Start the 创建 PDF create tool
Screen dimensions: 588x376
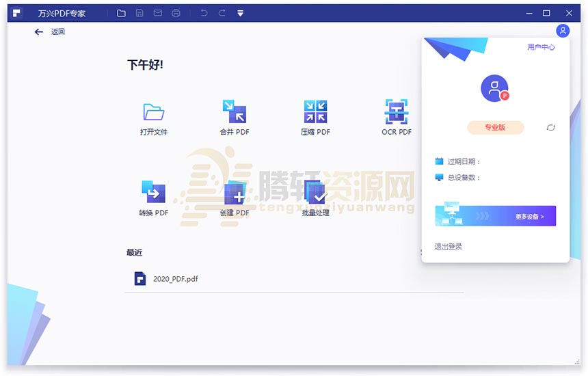pos(234,193)
